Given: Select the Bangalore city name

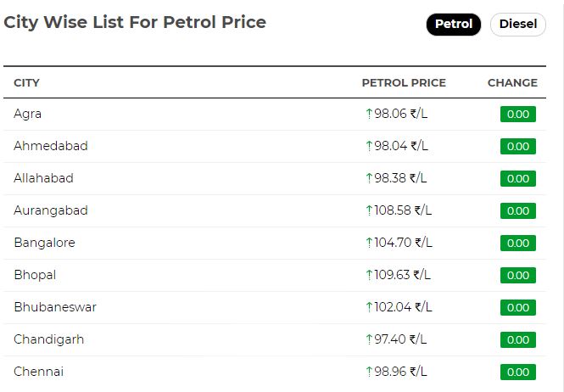Looking at the screenshot, I should click(45, 243).
